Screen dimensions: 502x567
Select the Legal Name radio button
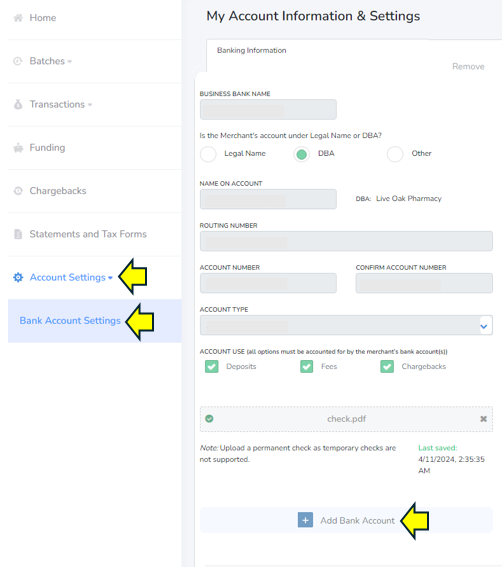pos(208,154)
